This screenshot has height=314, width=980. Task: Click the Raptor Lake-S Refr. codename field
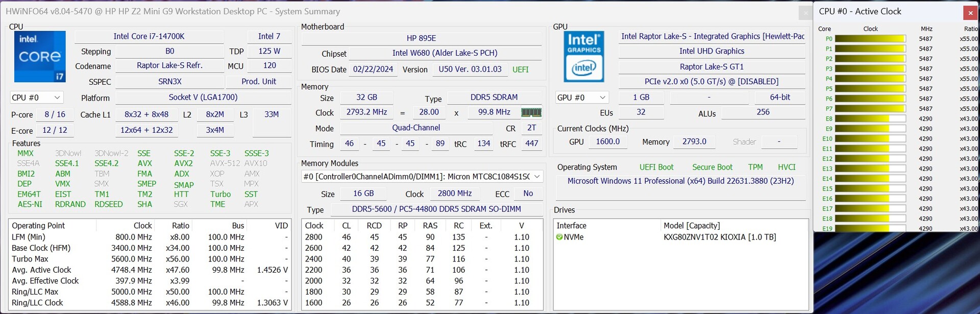(x=169, y=66)
